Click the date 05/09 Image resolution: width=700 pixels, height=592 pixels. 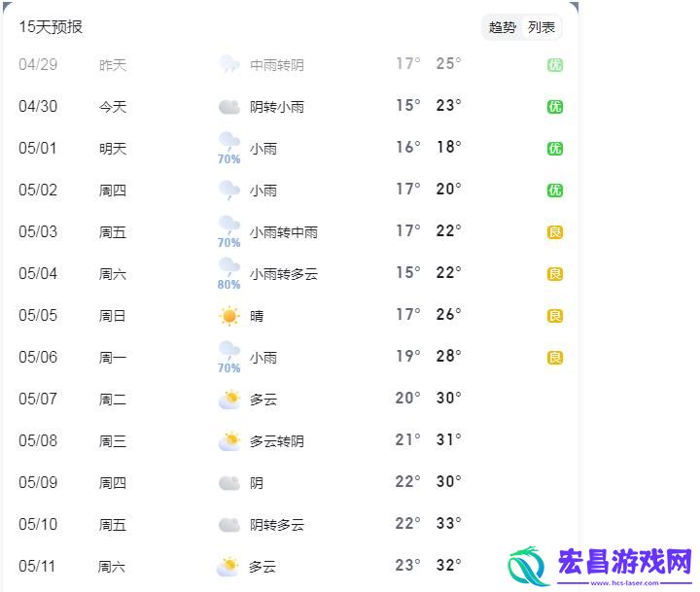coord(38,482)
